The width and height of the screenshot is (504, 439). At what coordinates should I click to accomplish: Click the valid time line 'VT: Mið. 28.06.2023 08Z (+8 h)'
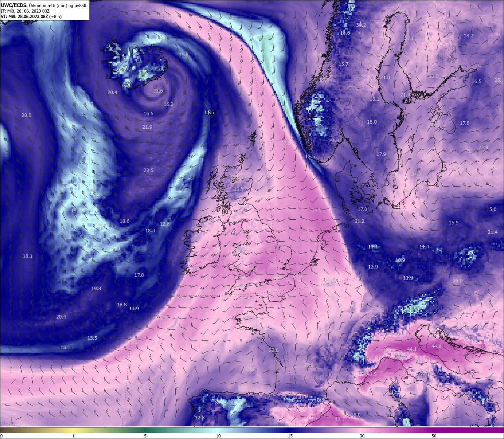tap(31, 17)
